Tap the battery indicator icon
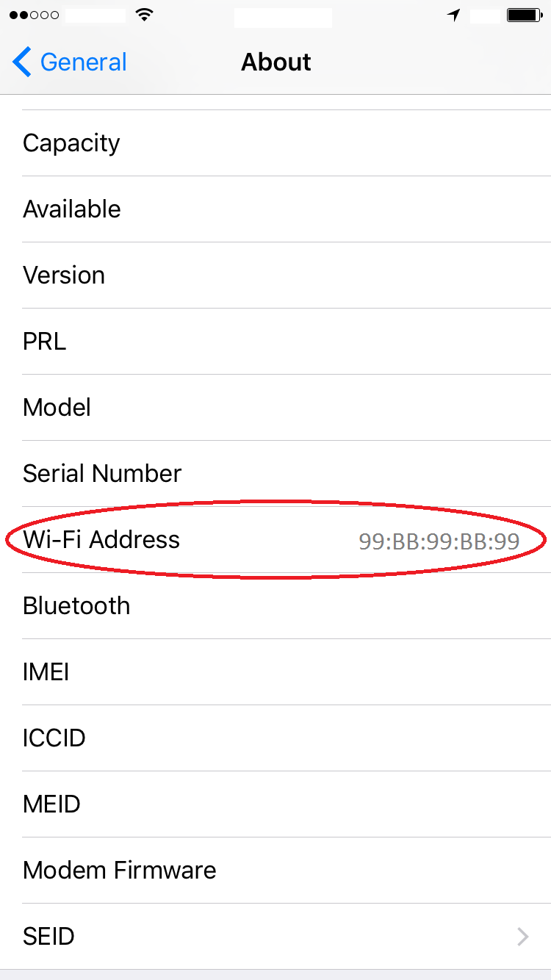The image size is (551, 980). tap(523, 15)
